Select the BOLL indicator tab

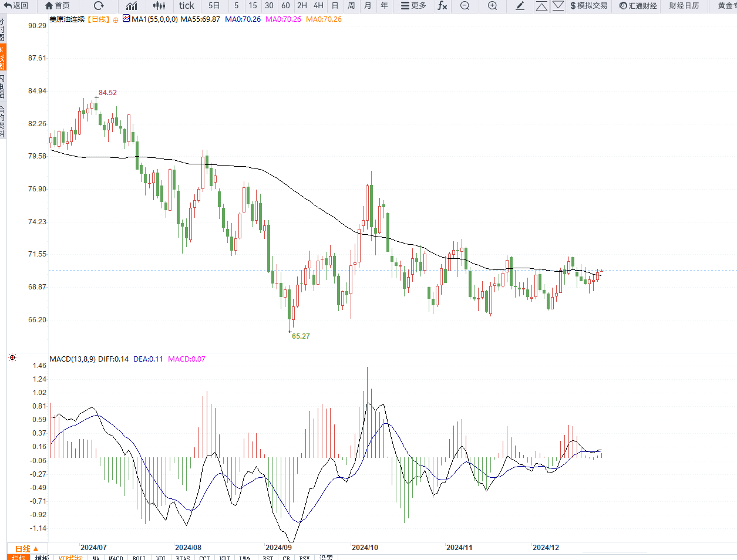point(139,557)
